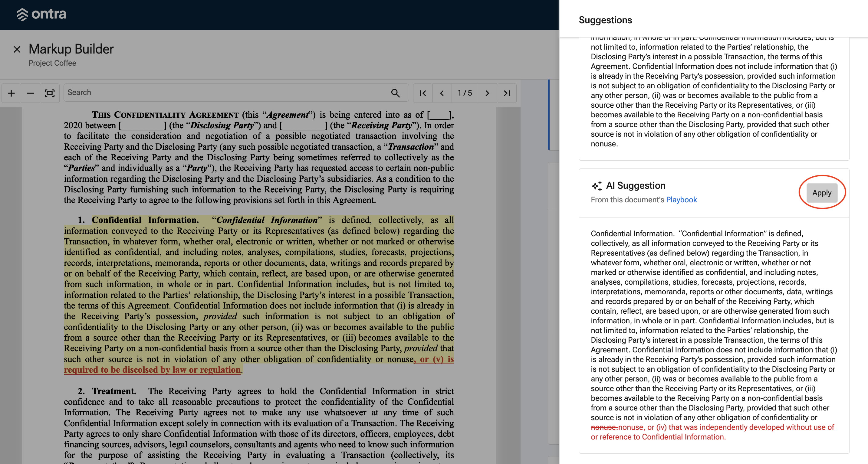This screenshot has height=464, width=868.
Task: Click 'THIS CONFIDENTIALITY AGREEMENT' opening text
Action: (165, 115)
